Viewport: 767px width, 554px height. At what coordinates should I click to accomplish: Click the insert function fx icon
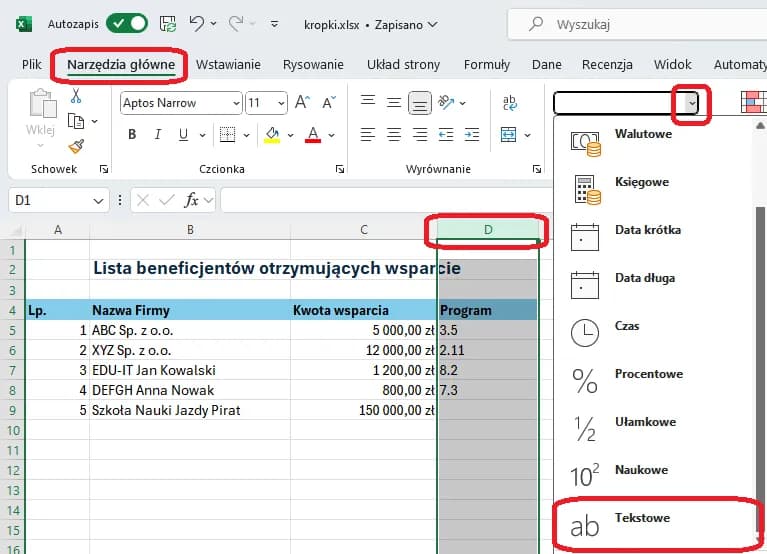(x=191, y=200)
